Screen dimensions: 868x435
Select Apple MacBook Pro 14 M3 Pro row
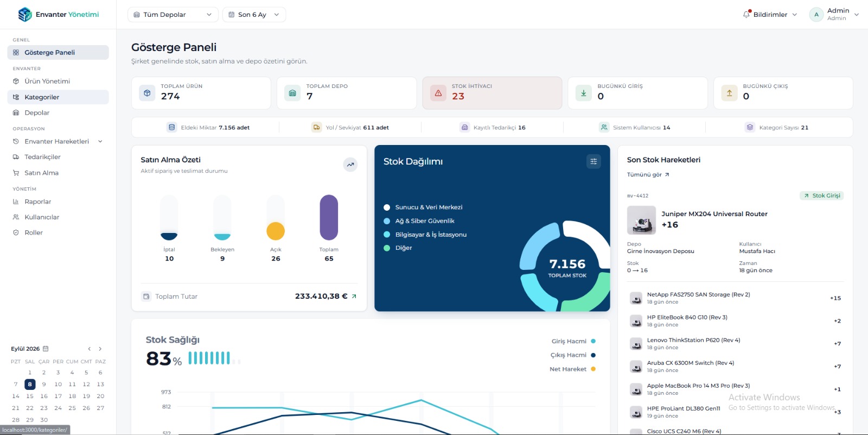(735, 389)
